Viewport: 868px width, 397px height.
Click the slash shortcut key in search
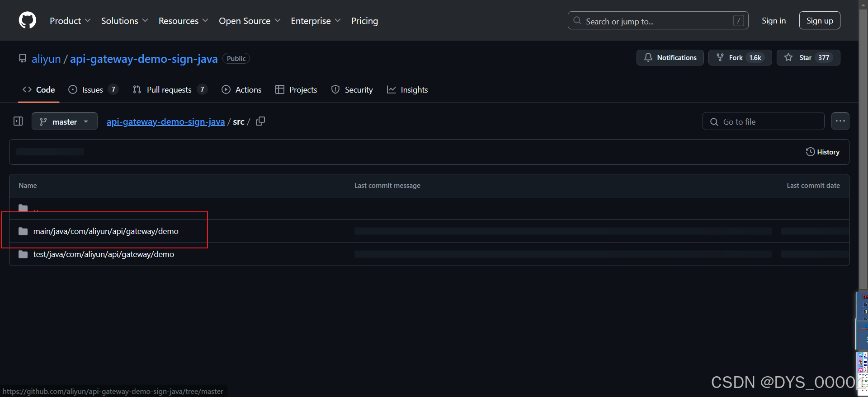(x=738, y=21)
